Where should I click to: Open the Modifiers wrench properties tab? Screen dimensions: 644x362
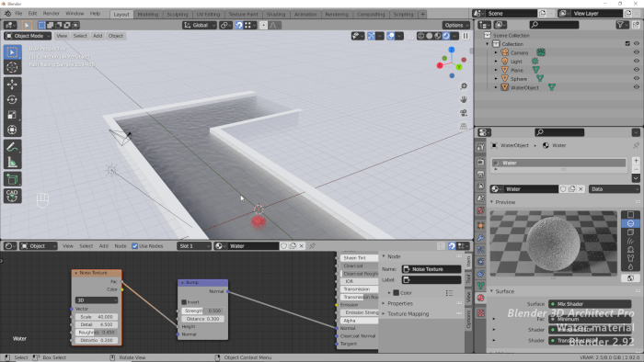click(x=480, y=238)
